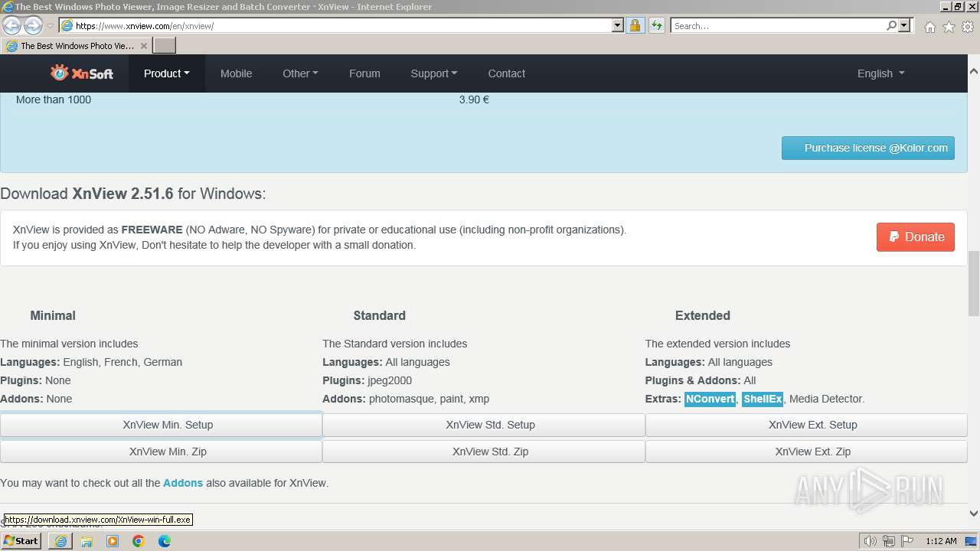This screenshot has width=980, height=551.
Task: Open the Home icon in IE toolbar
Action: [x=929, y=27]
